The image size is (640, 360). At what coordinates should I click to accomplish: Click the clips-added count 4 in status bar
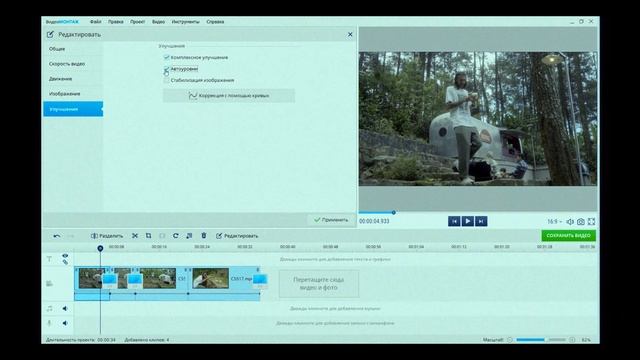pyautogui.click(x=168, y=340)
